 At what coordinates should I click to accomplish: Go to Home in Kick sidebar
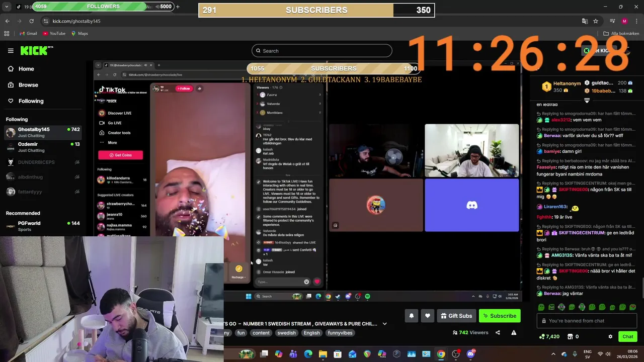click(26, 69)
